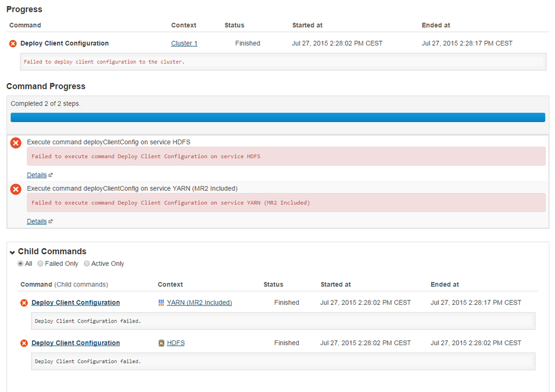Click Finished status in the YARN child row
555x392 pixels.
click(x=287, y=303)
